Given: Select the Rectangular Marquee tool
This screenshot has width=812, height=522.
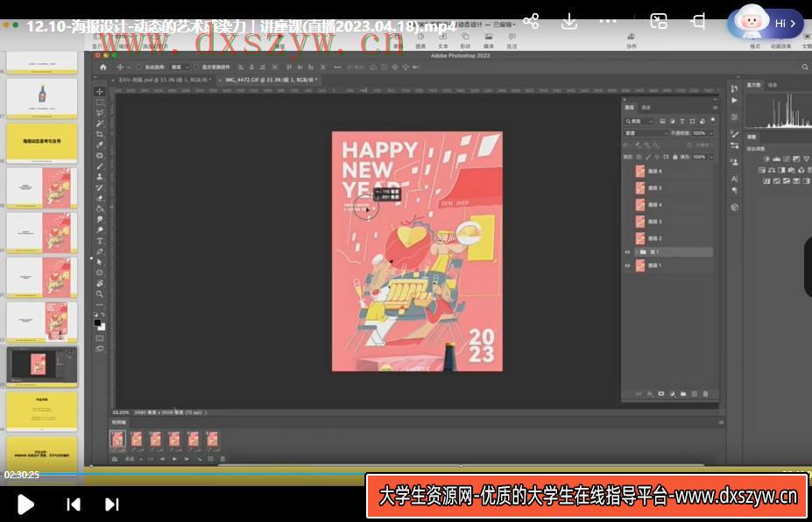Looking at the screenshot, I should click(x=100, y=102).
